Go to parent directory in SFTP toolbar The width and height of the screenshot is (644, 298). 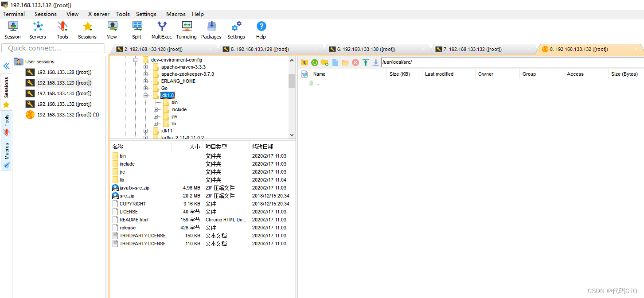click(x=304, y=62)
